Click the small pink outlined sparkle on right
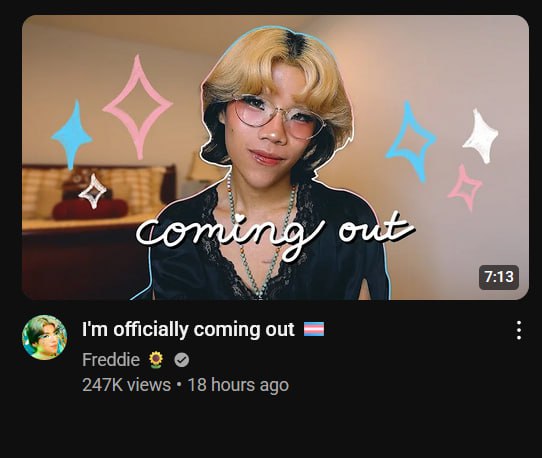The height and width of the screenshot is (458, 542). pyautogui.click(x=465, y=187)
